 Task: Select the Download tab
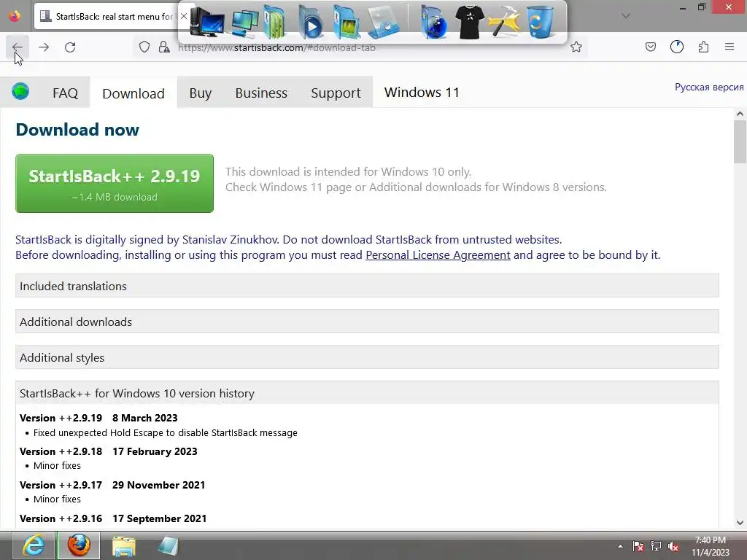[133, 93]
